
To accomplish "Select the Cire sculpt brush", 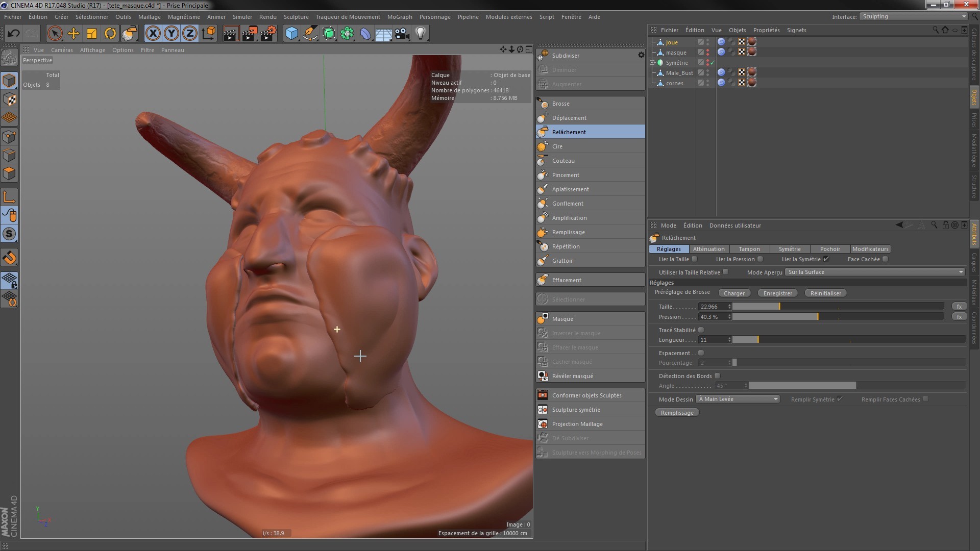I will pyautogui.click(x=591, y=146).
